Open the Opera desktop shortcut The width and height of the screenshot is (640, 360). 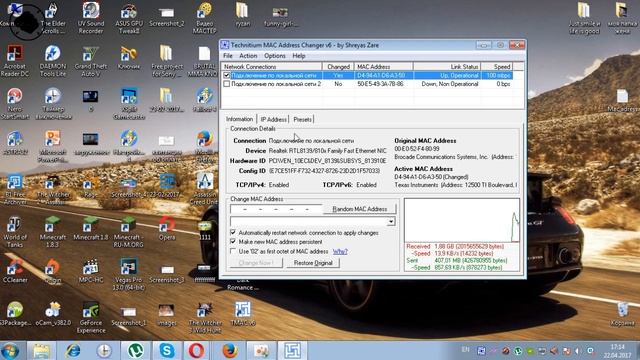pos(167,229)
